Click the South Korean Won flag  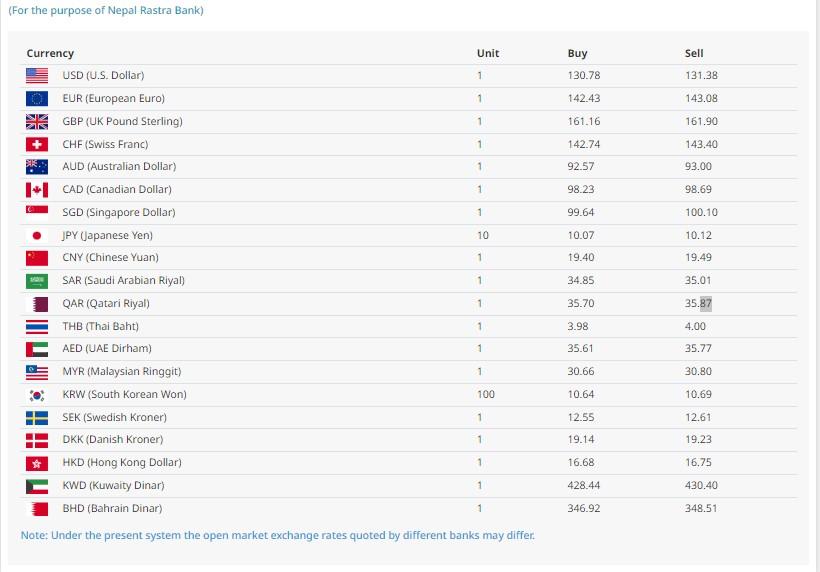(37, 394)
